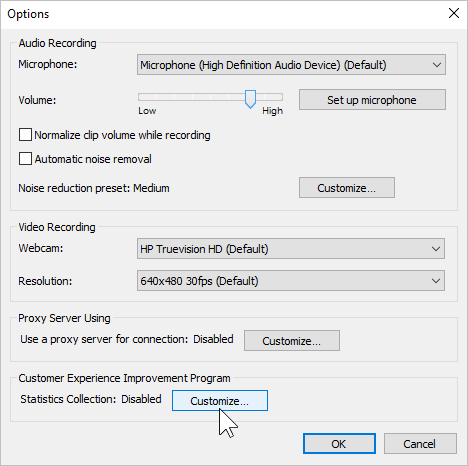Open the 640x480 30fps resolution selection field
The height and width of the screenshot is (466, 468).
[x=291, y=281]
